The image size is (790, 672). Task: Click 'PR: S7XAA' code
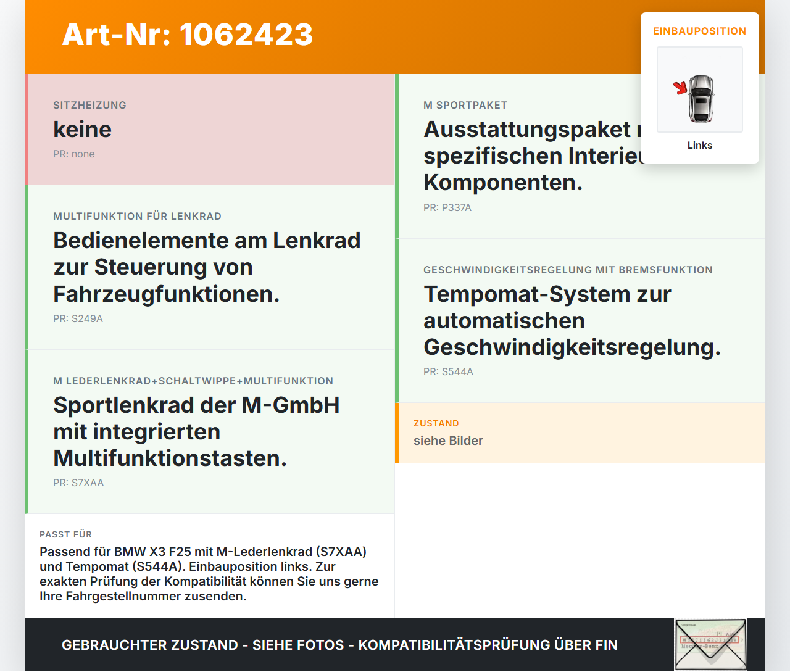[78, 483]
